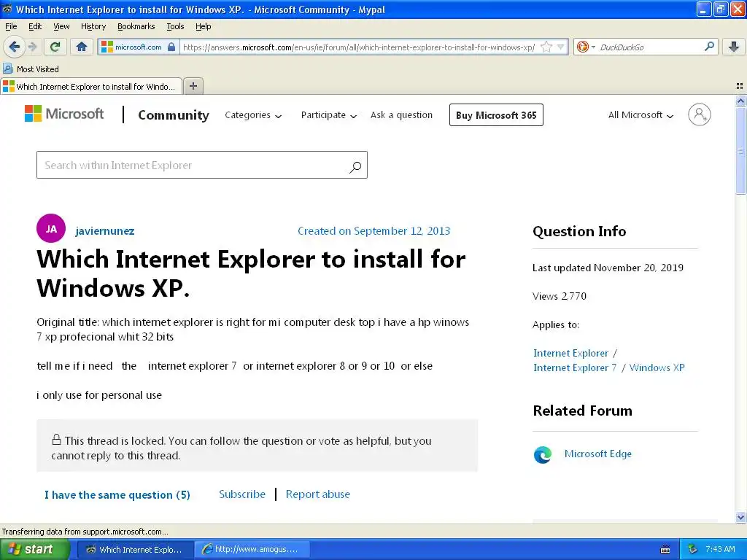Image resolution: width=747 pixels, height=560 pixels.
Task: Switch to amogus Internet Explorer taskbar button
Action: (252, 550)
